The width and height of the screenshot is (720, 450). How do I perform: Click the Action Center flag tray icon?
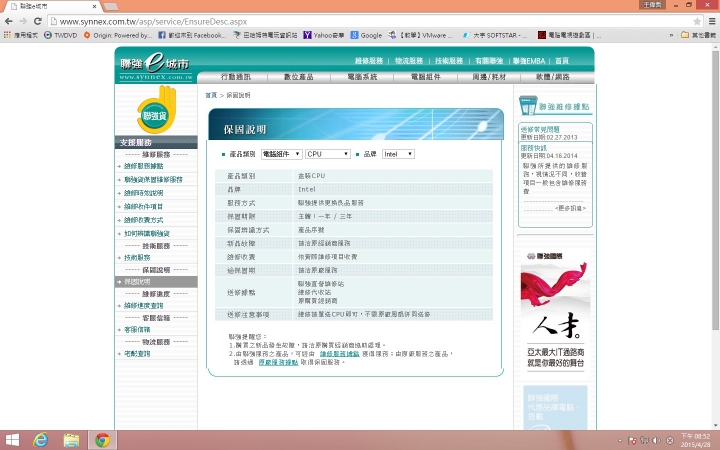[632, 440]
